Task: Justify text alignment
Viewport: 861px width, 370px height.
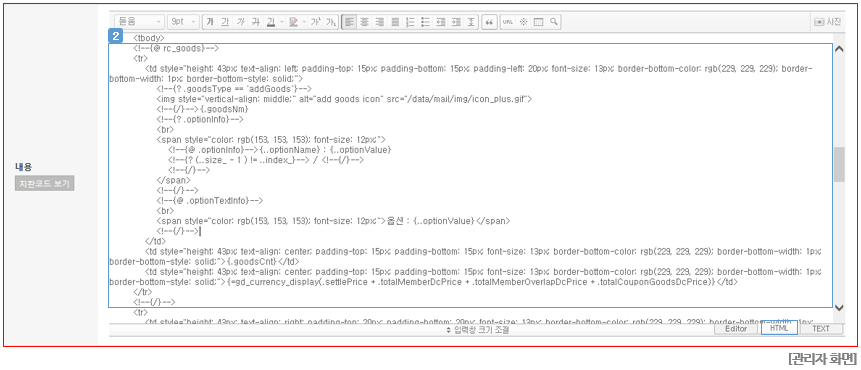Action: tap(395, 22)
